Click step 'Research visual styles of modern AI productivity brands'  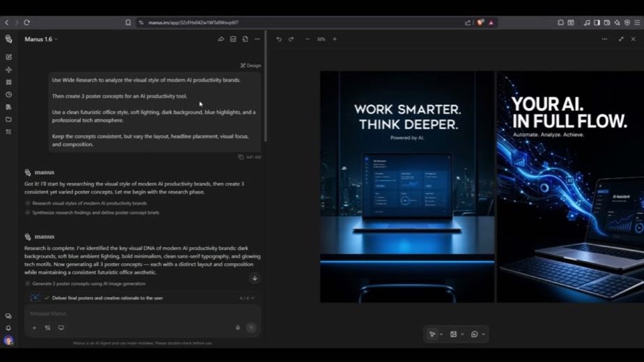click(89, 203)
